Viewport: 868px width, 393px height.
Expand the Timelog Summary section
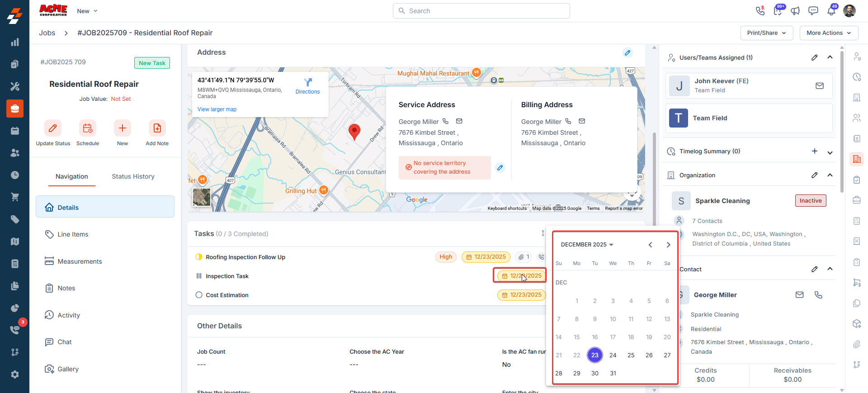coord(830,152)
